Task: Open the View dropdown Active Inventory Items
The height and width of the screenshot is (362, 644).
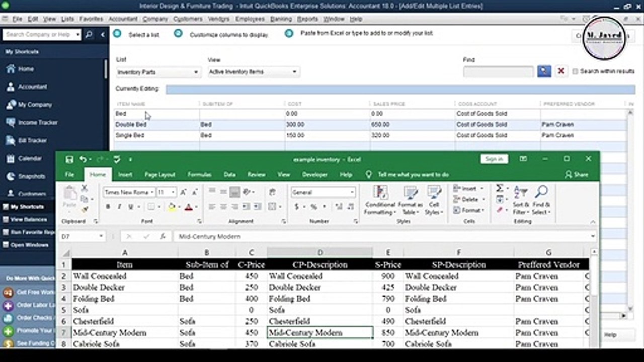Action: 254,72
